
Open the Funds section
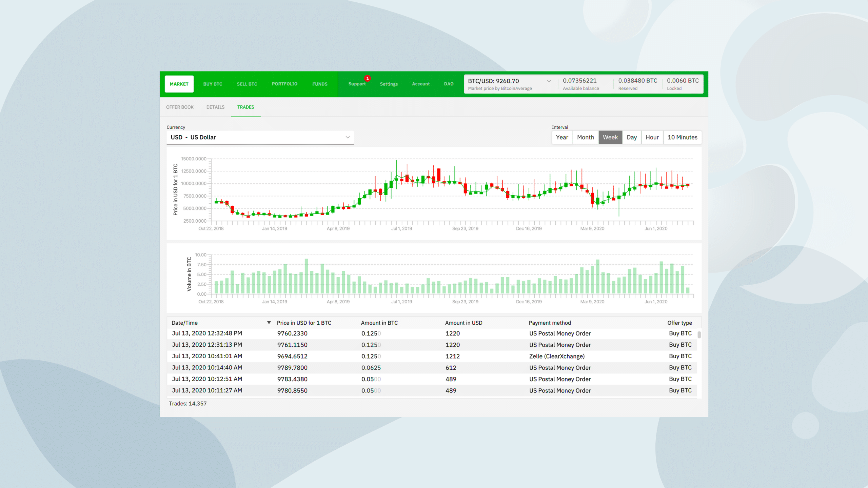tap(320, 84)
